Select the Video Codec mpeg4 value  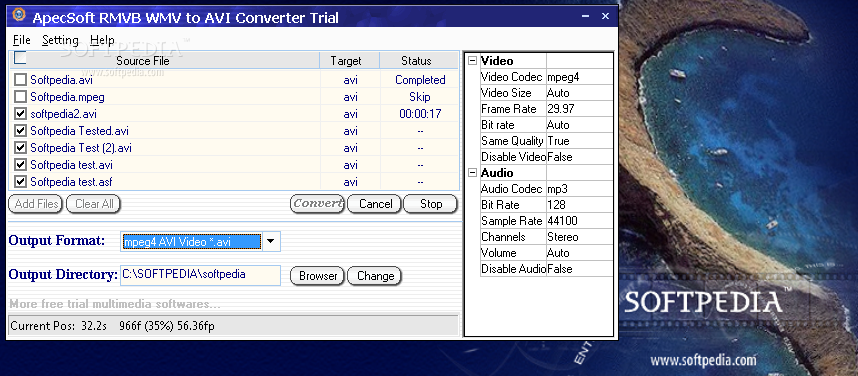(x=579, y=77)
